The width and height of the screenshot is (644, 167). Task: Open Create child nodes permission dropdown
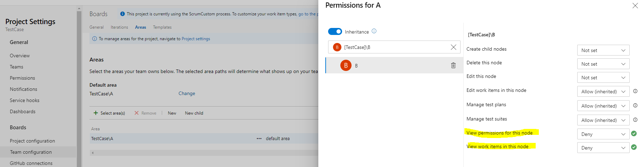coord(603,50)
